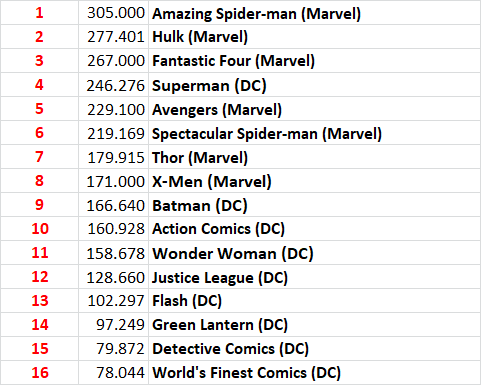The image size is (481, 385).
Task: Select the Flash (DC) cell
Action: [314, 301]
